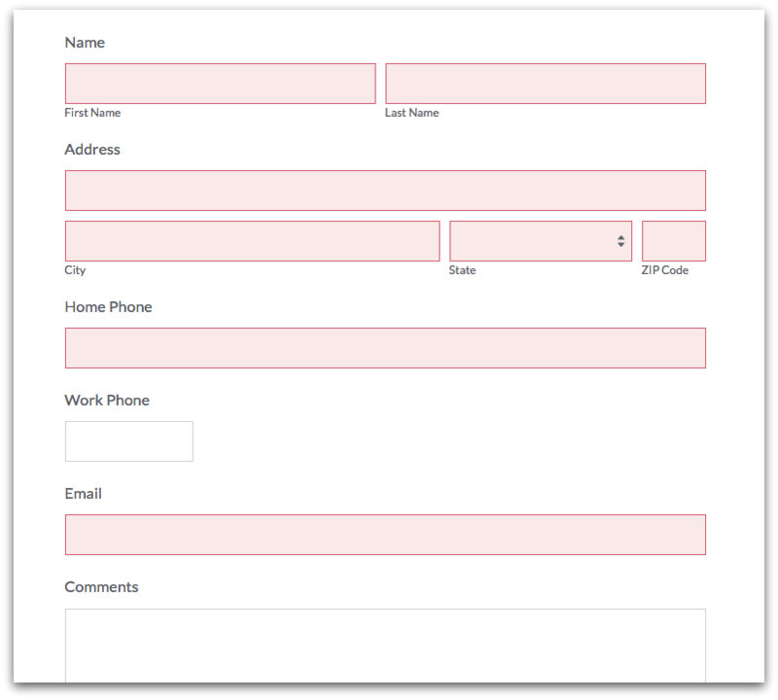Click inside the Comments text area
Screen dimensions: 778x700
tap(385, 647)
